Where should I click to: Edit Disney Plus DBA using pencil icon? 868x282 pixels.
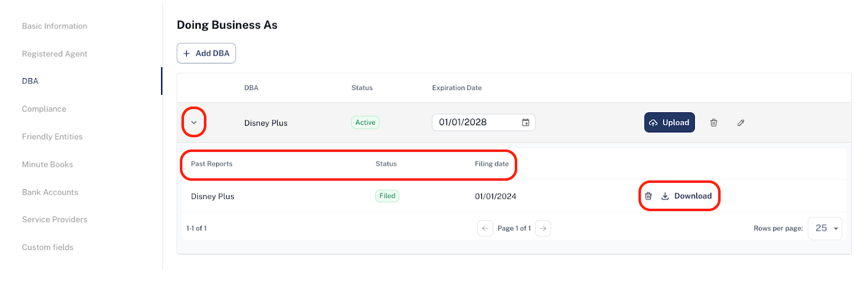pos(741,123)
